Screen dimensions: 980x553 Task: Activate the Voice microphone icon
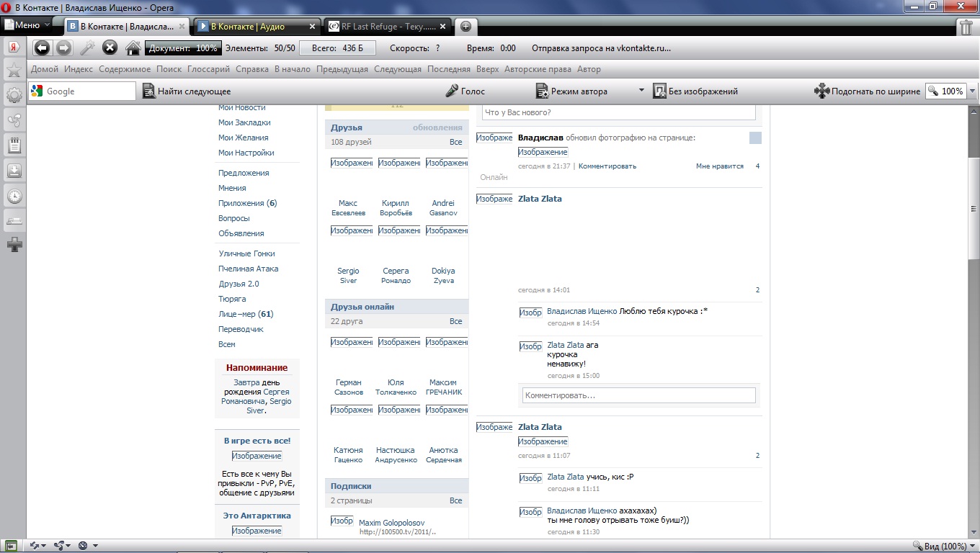coord(452,91)
